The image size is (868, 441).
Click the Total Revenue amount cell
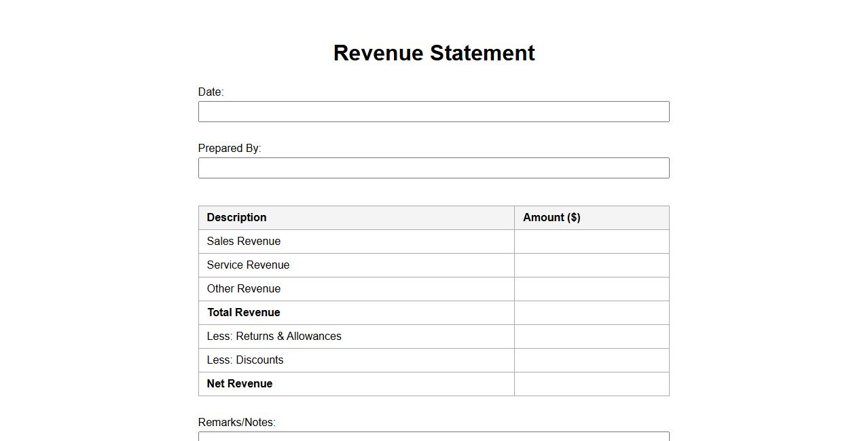pos(591,313)
